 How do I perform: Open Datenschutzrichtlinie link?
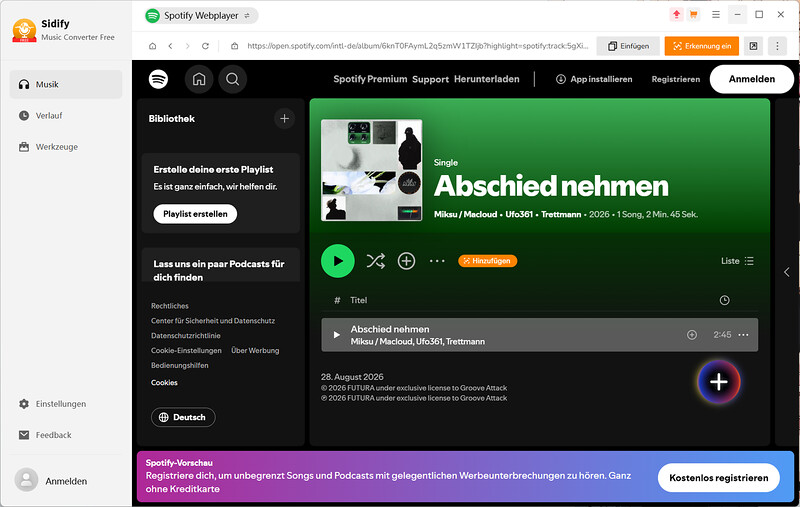(186, 336)
